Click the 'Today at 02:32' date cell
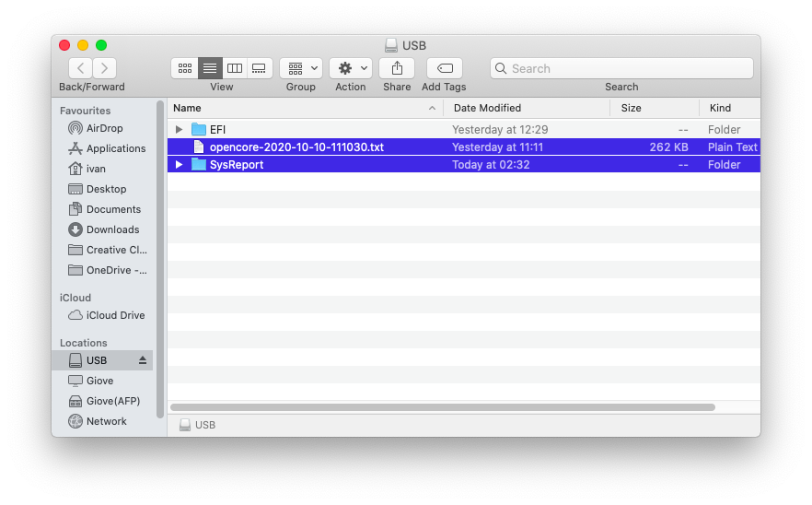The image size is (812, 505). (491, 165)
